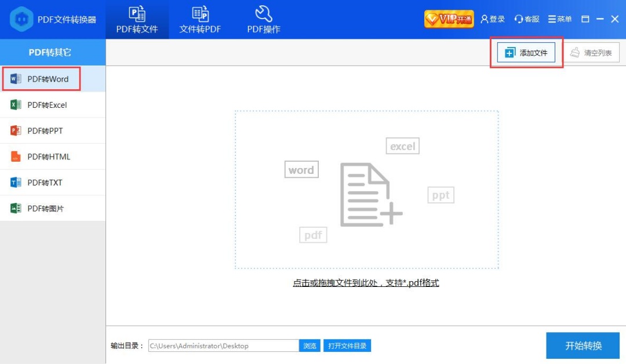This screenshot has height=364, width=626.
Task: Start conversion with the 开始转换 button
Action: point(583,345)
